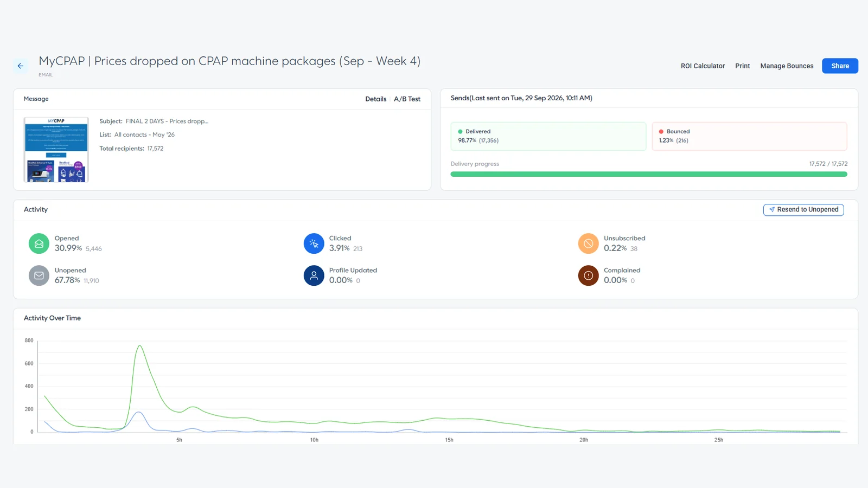This screenshot has width=868, height=488.
Task: Click the blue Clicked cursor icon
Action: click(x=314, y=243)
